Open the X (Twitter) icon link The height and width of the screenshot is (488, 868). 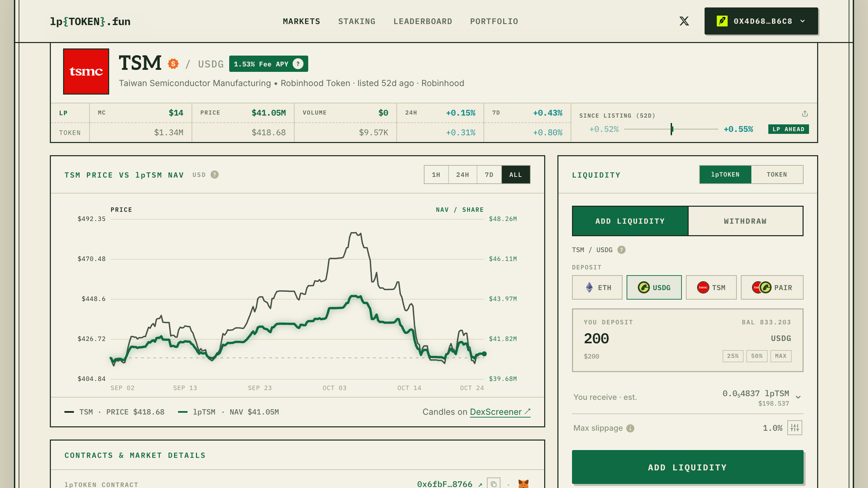(684, 21)
